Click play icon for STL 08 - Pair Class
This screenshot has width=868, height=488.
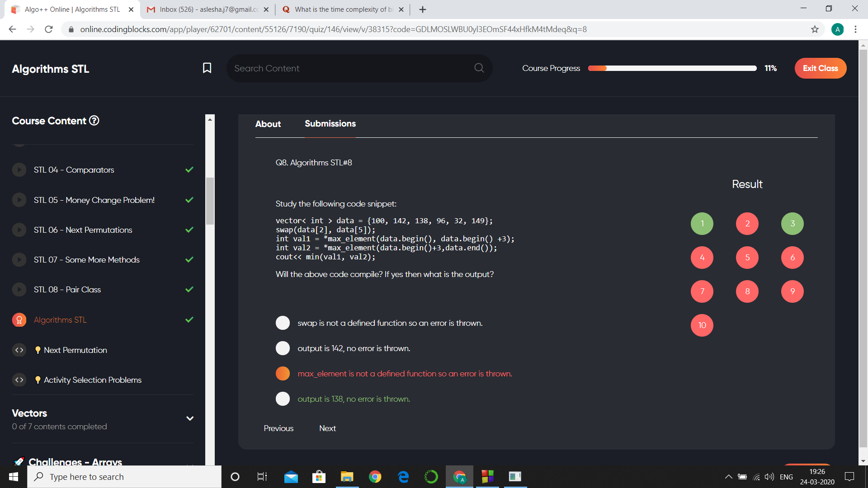click(19, 289)
